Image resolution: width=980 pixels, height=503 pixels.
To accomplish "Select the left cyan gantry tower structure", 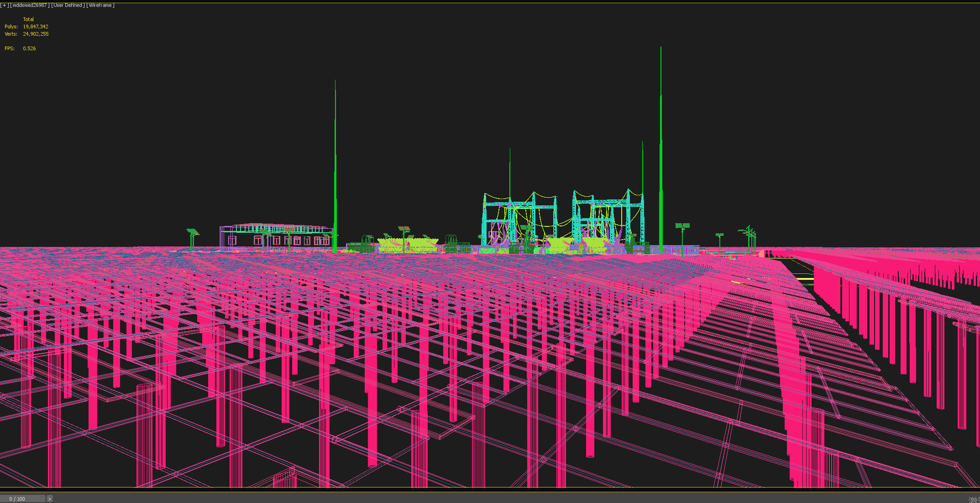I will (x=520, y=219).
